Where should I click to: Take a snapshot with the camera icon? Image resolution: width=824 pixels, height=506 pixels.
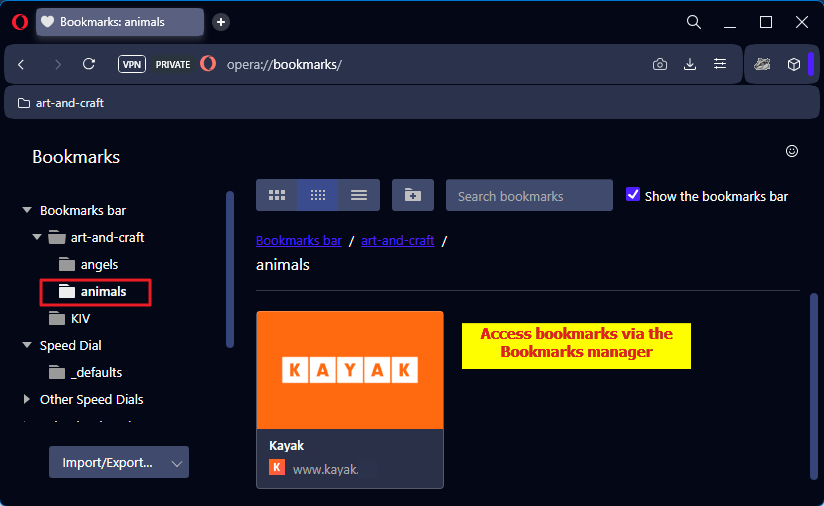click(x=660, y=64)
